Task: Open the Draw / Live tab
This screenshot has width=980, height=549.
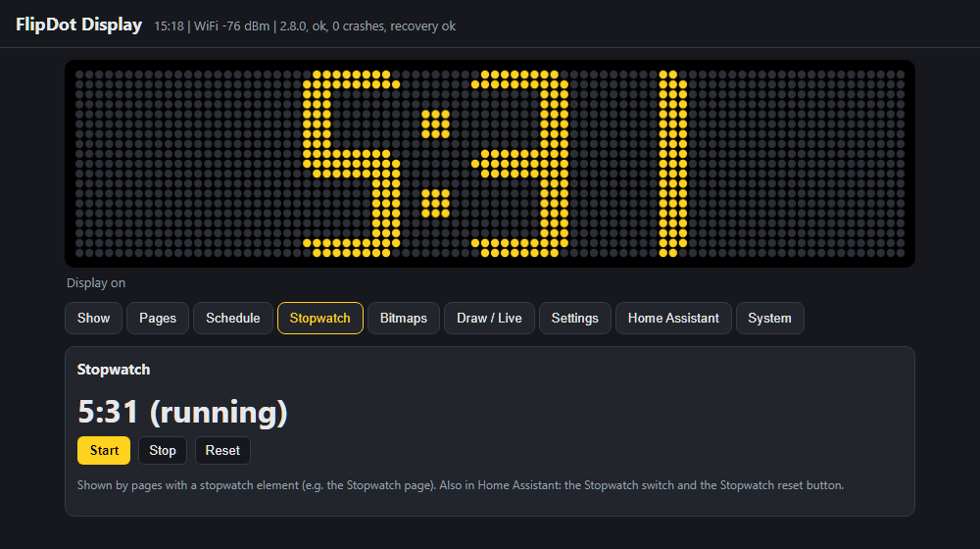Action: pyautogui.click(x=489, y=319)
